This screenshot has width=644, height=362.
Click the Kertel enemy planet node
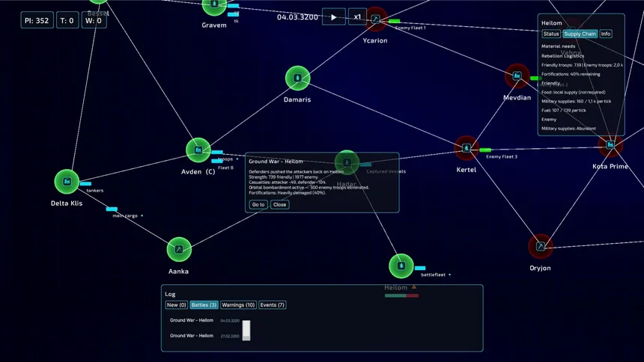tap(467, 148)
